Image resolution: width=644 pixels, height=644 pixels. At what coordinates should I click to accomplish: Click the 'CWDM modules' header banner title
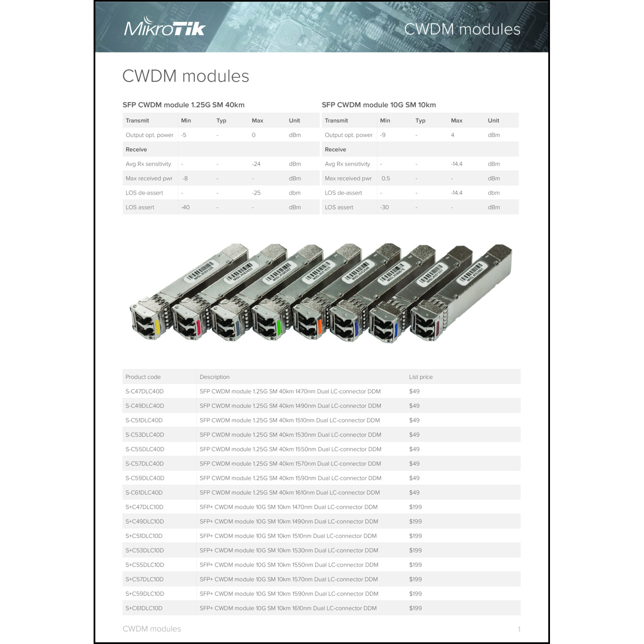pos(462,29)
